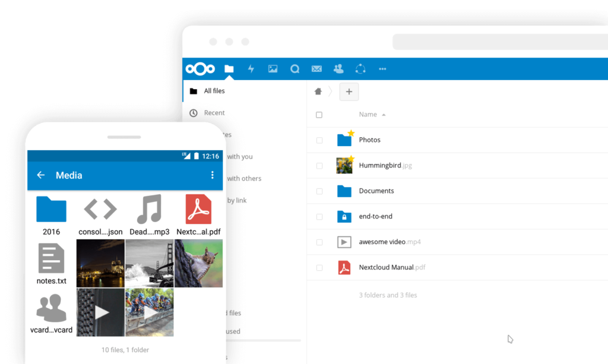Open end-to-end folder name
The width and height of the screenshot is (608, 364).
(x=375, y=216)
